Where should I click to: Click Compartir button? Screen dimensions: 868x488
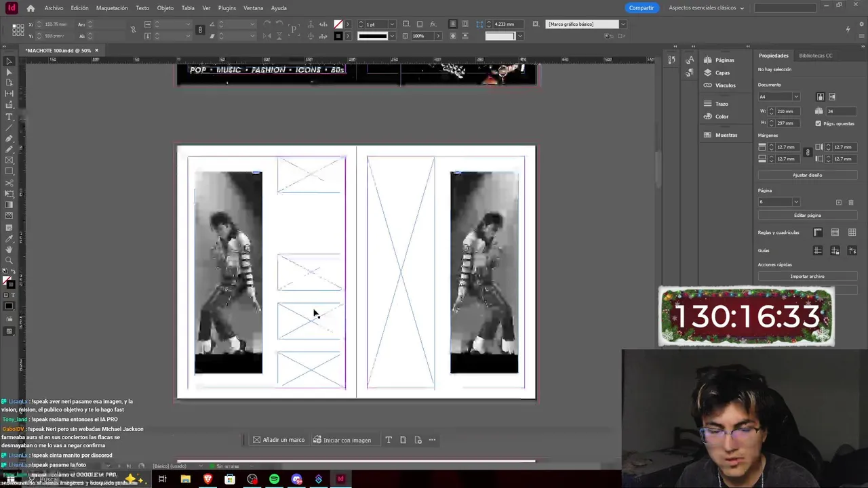641,8
